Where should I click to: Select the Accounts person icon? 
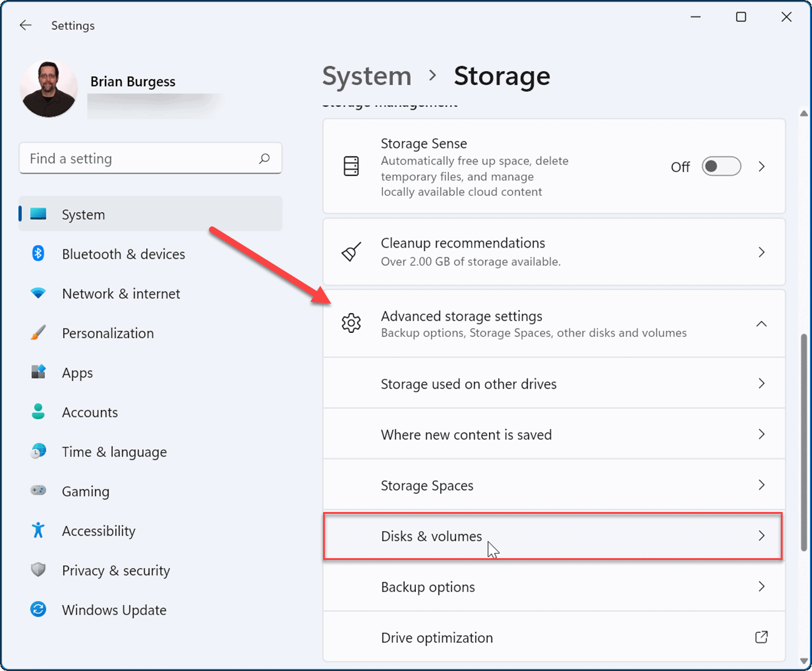pos(38,412)
